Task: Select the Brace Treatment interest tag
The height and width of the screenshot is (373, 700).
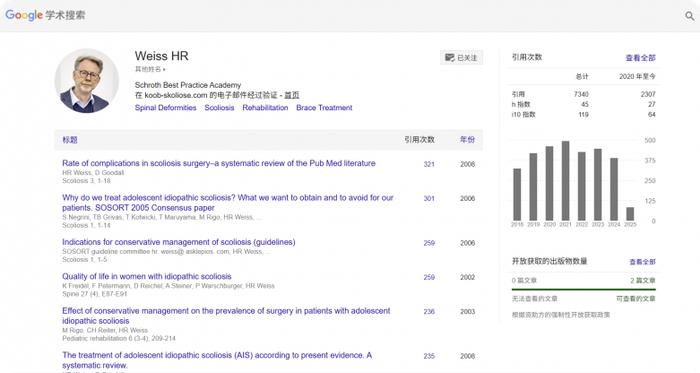Action: [x=324, y=108]
